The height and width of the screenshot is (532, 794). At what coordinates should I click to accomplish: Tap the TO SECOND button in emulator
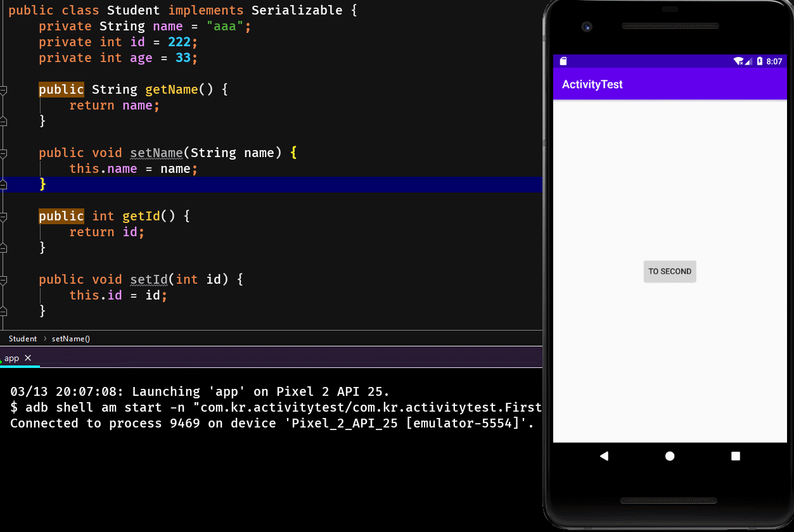(670, 271)
